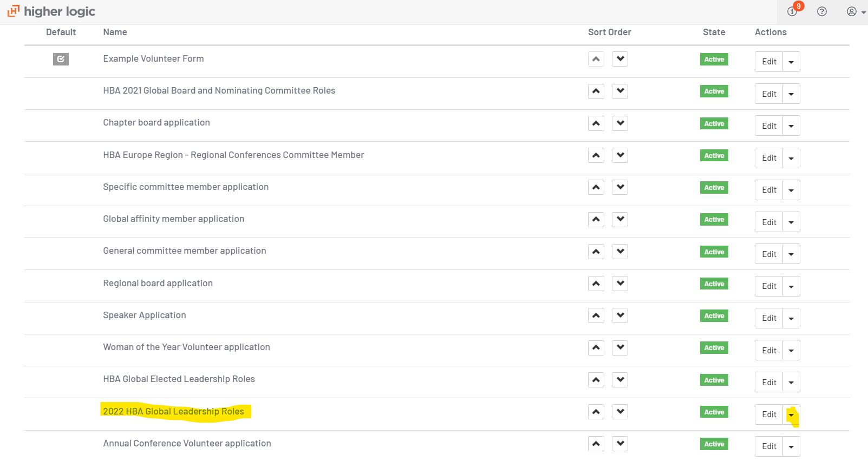Click the Name column header

[x=115, y=32]
